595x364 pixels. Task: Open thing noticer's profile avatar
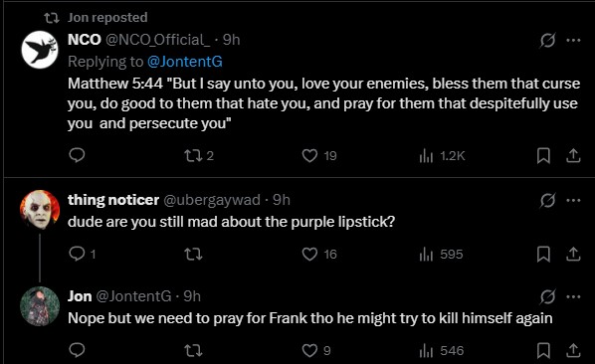[x=40, y=209]
